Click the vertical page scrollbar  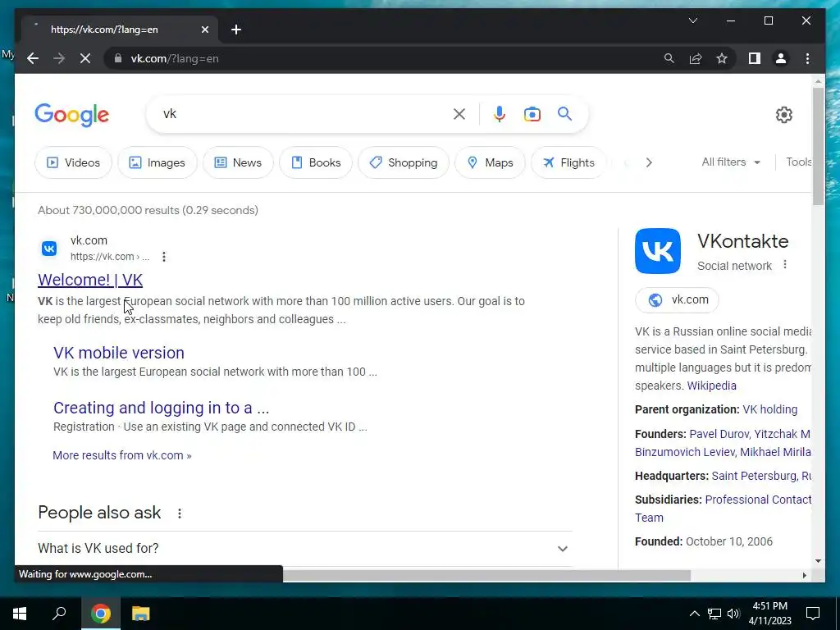818,146
